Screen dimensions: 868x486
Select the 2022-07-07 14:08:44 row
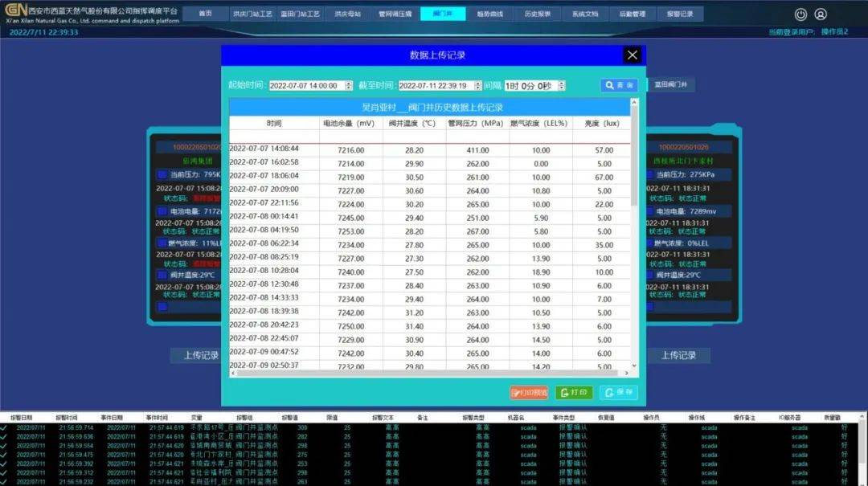tap(429, 149)
